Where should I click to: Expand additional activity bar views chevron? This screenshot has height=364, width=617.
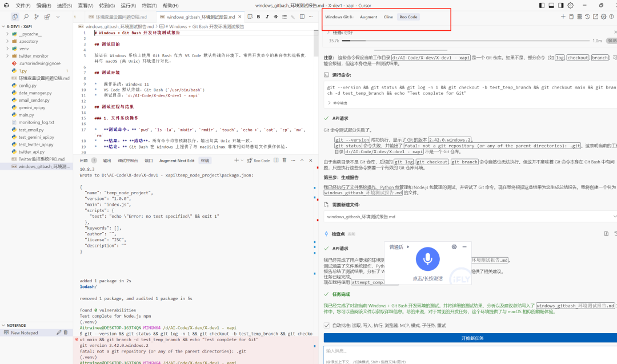(58, 17)
